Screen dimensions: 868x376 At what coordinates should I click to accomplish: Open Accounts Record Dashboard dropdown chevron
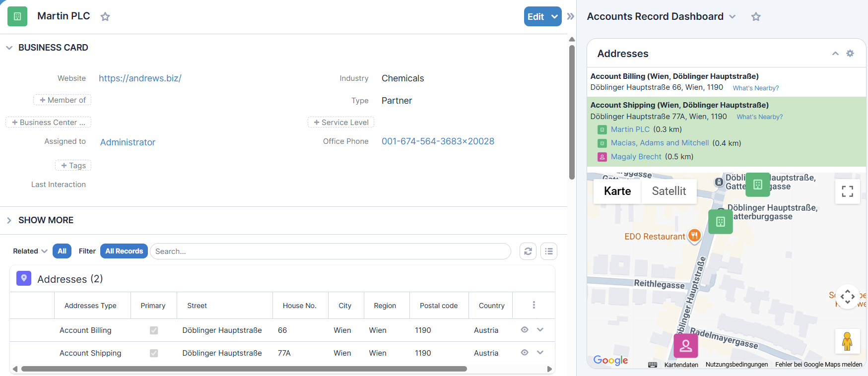coord(733,17)
